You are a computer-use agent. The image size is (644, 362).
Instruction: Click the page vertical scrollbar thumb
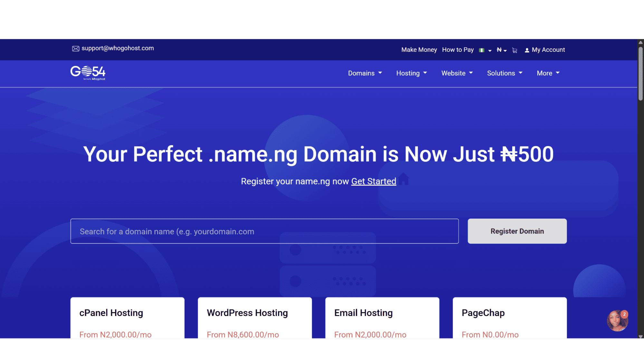[640, 74]
